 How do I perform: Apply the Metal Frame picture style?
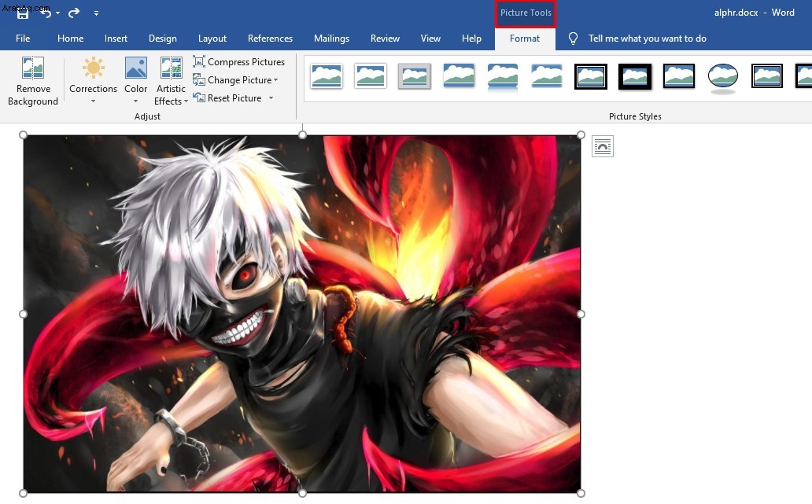coord(415,76)
